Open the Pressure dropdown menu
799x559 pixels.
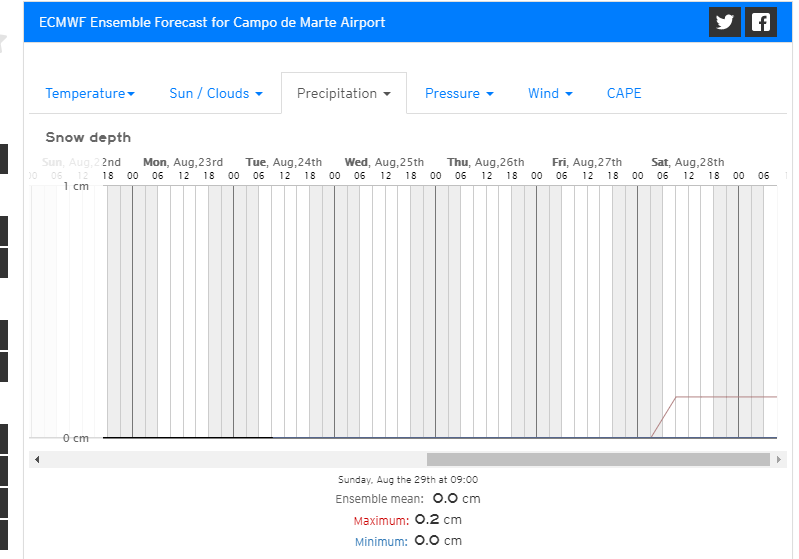tap(459, 93)
